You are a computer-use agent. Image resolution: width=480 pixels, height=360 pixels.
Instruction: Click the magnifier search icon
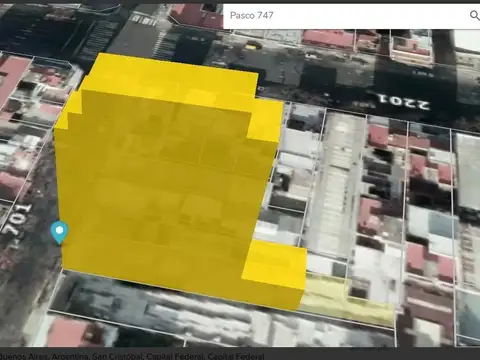tap(474, 15)
